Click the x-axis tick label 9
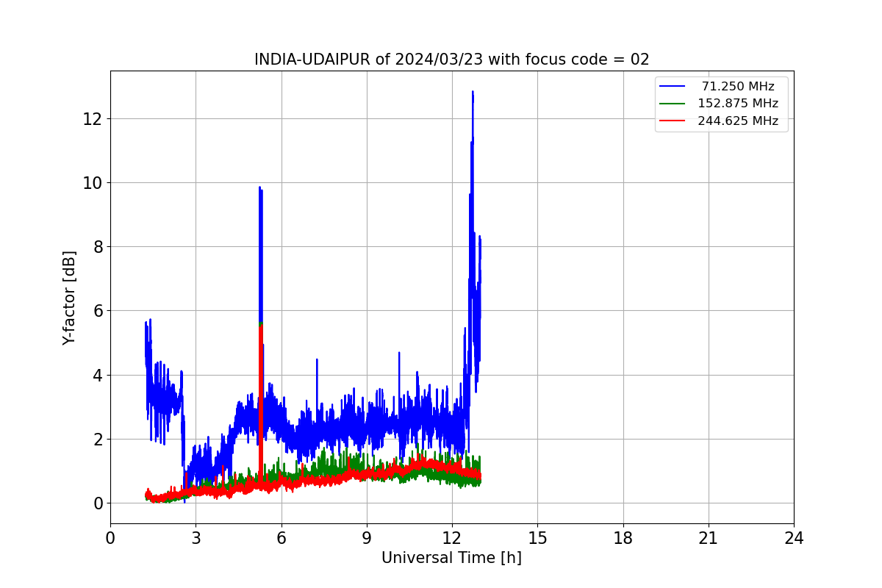The image size is (882, 588). point(367,538)
